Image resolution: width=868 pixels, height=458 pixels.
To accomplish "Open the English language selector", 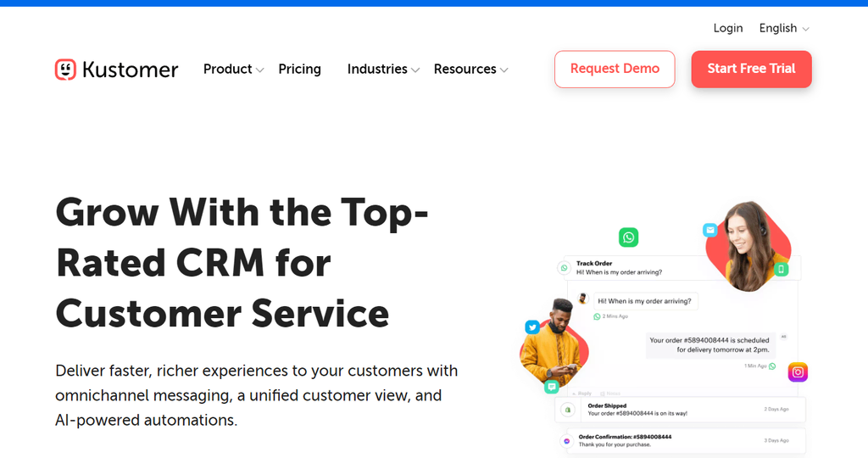I will pyautogui.click(x=783, y=28).
